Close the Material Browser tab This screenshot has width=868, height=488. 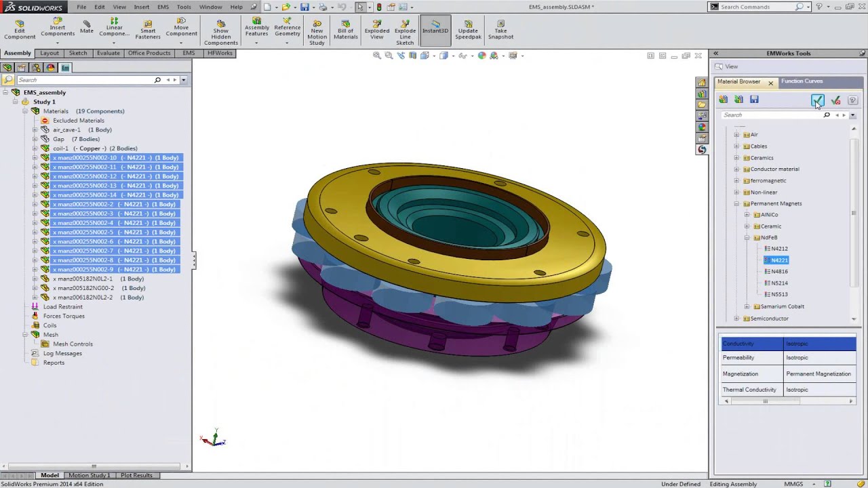(770, 83)
